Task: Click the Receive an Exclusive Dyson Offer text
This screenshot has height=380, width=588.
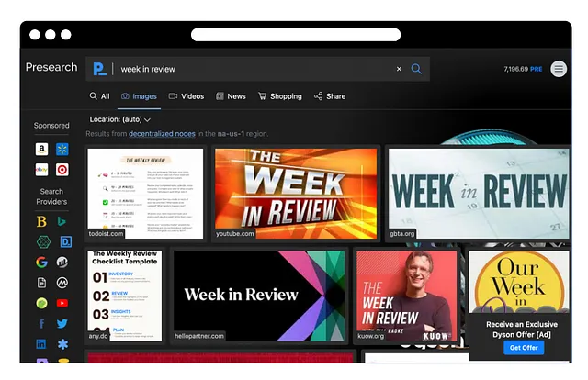Action: click(x=522, y=330)
